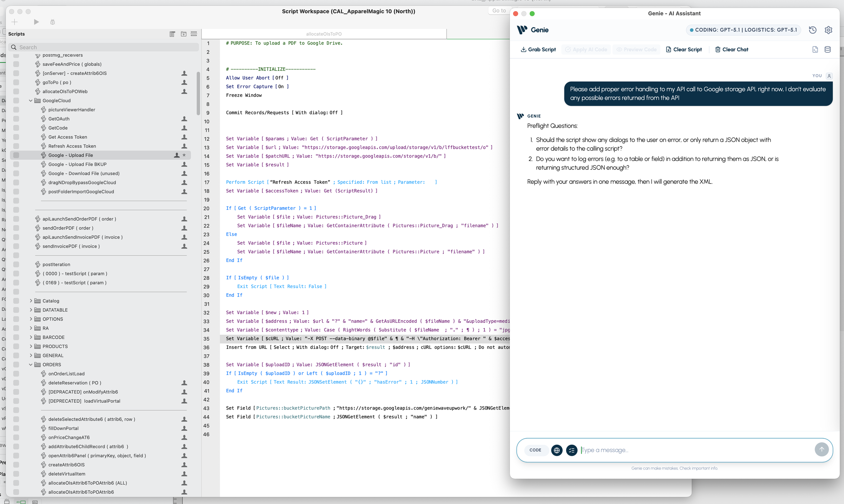Image resolution: width=844 pixels, height=504 pixels.
Task: Click the web globe icon in message bar
Action: pyautogui.click(x=557, y=450)
